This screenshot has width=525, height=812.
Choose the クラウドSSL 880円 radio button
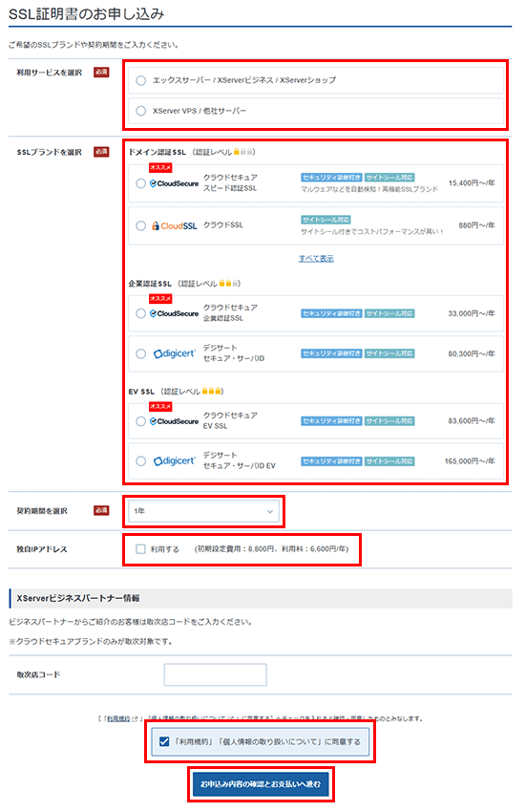point(140,225)
